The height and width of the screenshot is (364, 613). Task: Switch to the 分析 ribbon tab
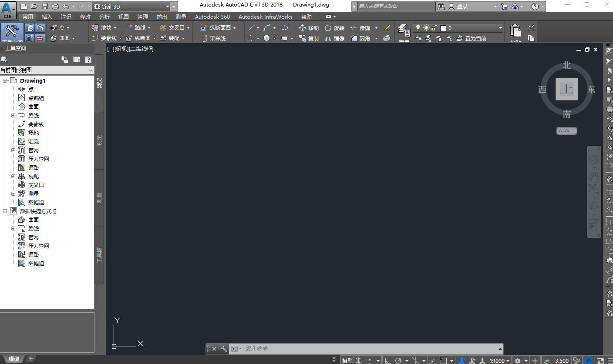(104, 17)
